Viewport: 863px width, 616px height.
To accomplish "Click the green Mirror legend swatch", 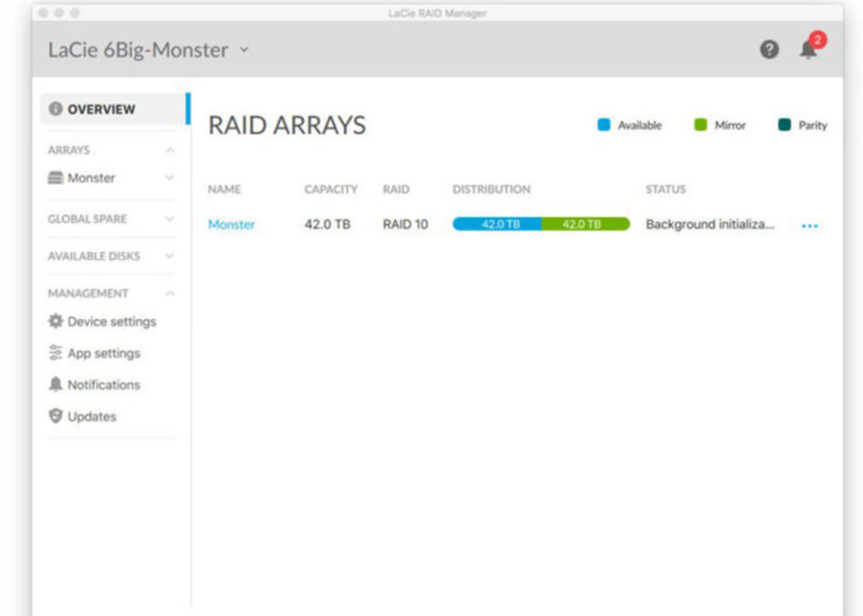I will coord(700,124).
